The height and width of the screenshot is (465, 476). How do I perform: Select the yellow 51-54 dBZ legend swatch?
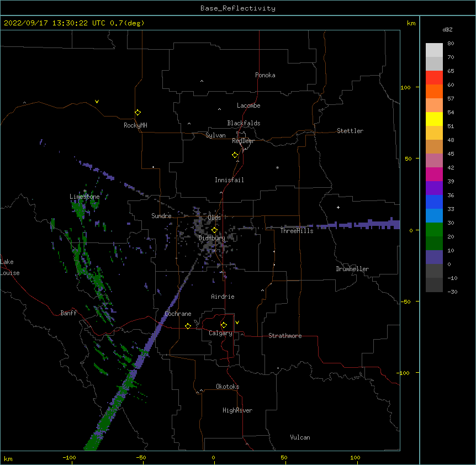pyautogui.click(x=434, y=119)
